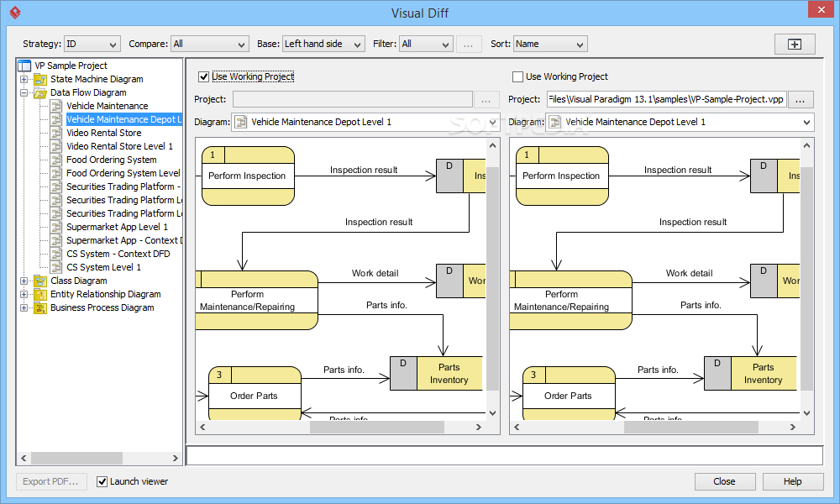
Task: Click right diagram horizontal scrollbar right arrow
Action: [792, 427]
